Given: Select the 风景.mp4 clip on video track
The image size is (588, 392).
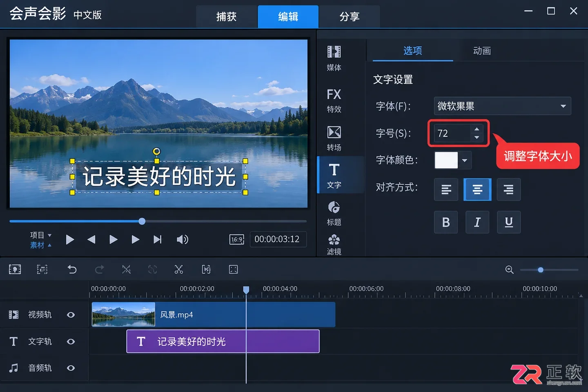Looking at the screenshot, I should pos(214,314).
